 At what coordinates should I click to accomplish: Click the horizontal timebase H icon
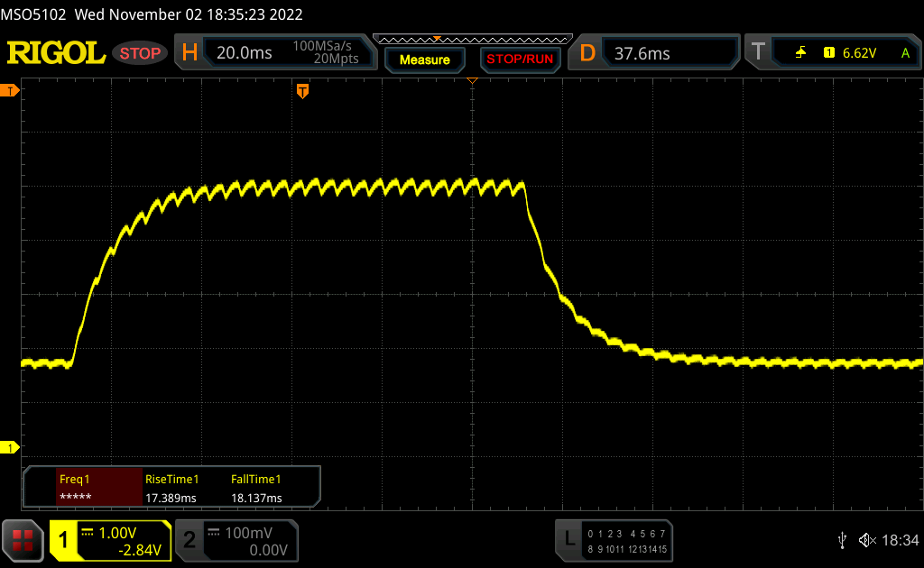189,53
